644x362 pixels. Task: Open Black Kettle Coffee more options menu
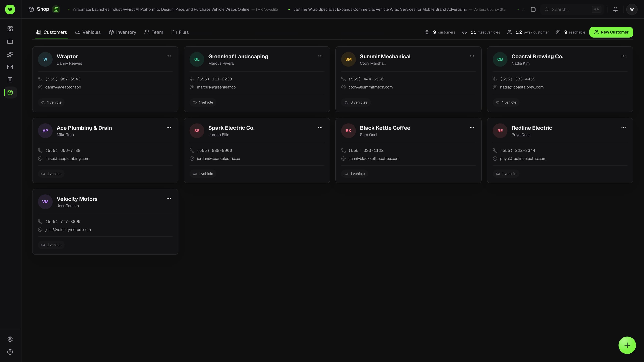[x=472, y=127]
